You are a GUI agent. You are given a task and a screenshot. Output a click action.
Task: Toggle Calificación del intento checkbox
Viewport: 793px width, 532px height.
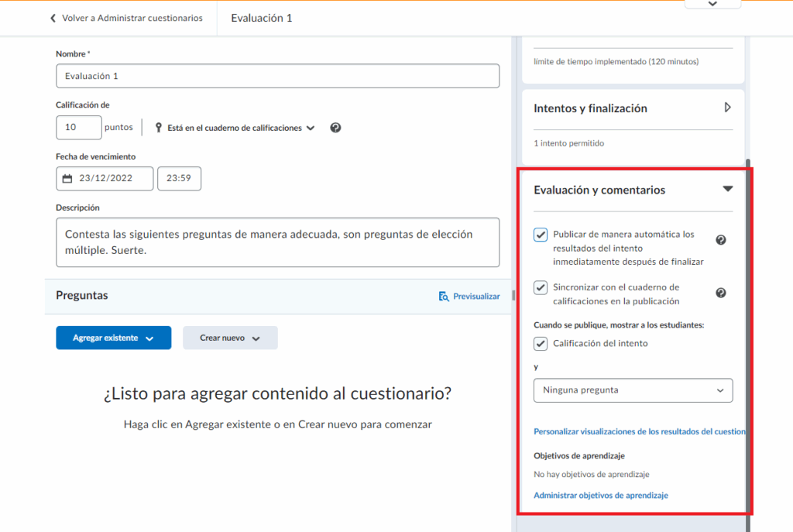(541, 344)
